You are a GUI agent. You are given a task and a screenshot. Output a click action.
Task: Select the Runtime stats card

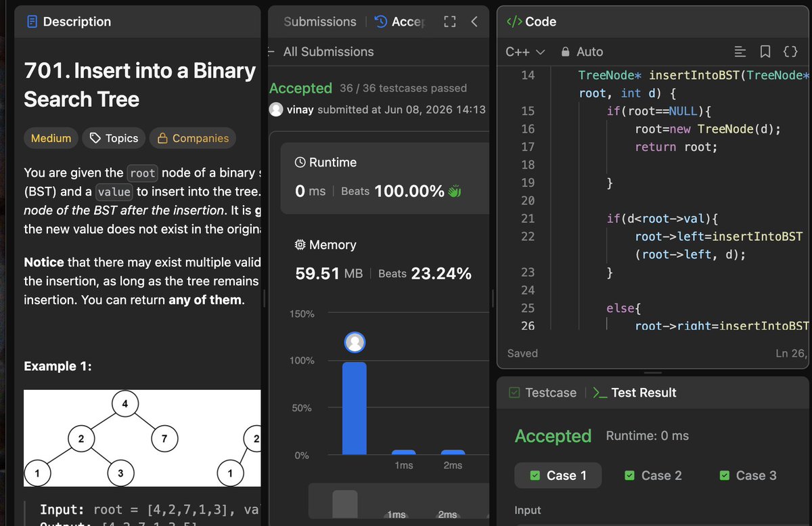384,179
